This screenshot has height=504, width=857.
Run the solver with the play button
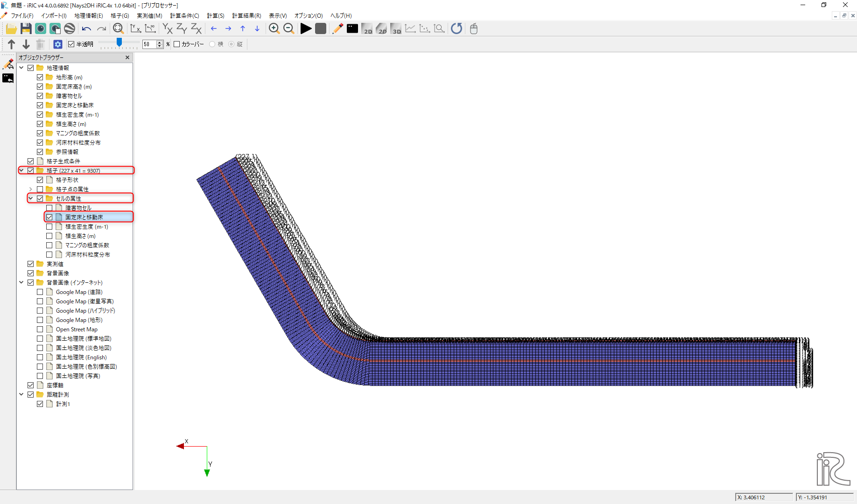point(306,29)
